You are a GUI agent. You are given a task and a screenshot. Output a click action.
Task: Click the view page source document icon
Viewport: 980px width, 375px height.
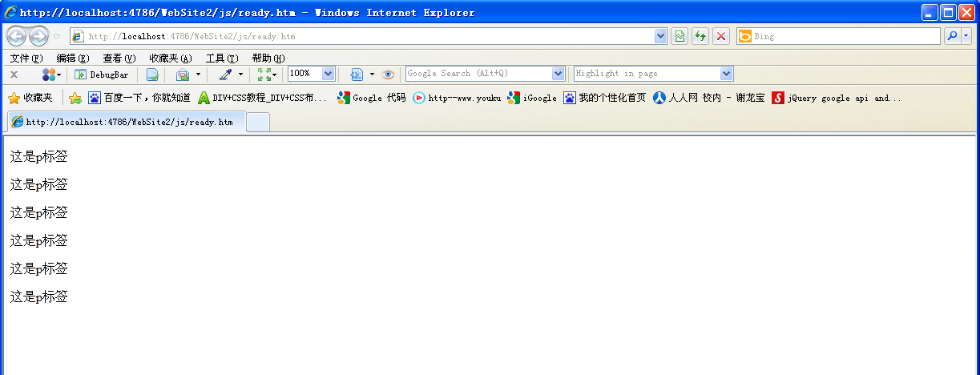pyautogui.click(x=152, y=74)
